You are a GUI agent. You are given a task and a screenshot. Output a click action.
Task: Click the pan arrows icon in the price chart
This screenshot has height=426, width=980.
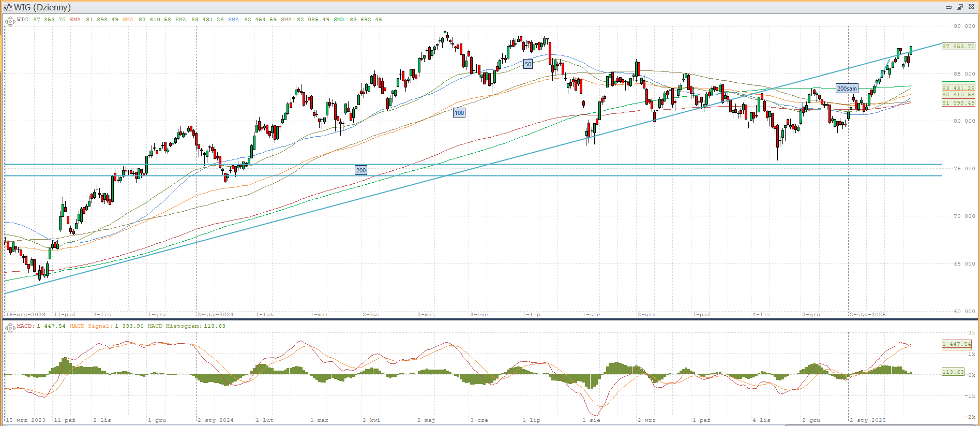tap(10, 22)
